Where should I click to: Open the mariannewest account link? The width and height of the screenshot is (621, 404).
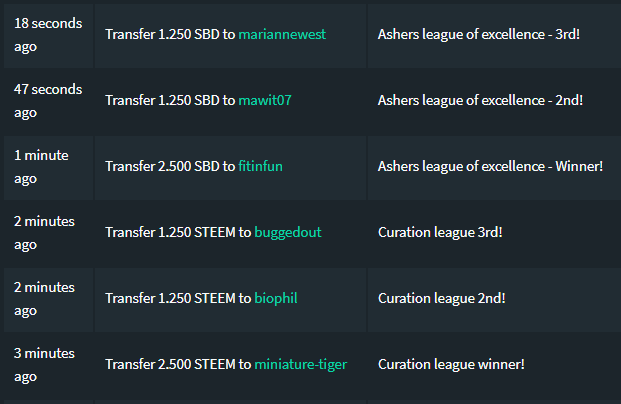(x=282, y=34)
